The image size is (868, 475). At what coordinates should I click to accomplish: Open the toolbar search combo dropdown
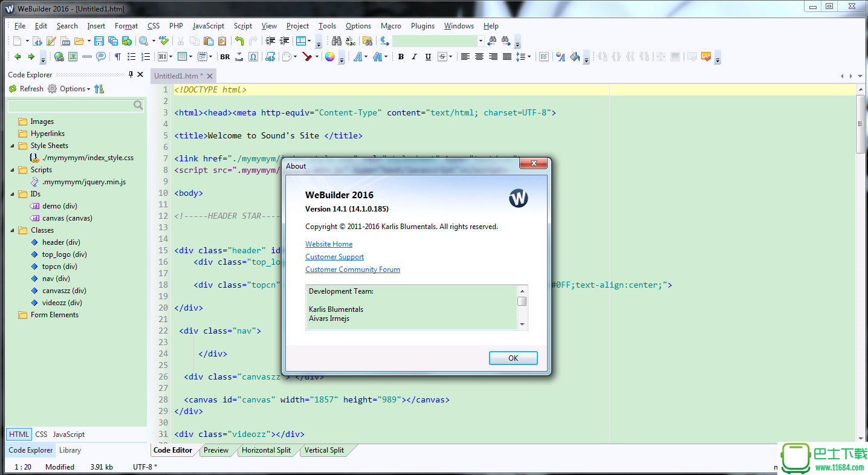click(x=481, y=41)
